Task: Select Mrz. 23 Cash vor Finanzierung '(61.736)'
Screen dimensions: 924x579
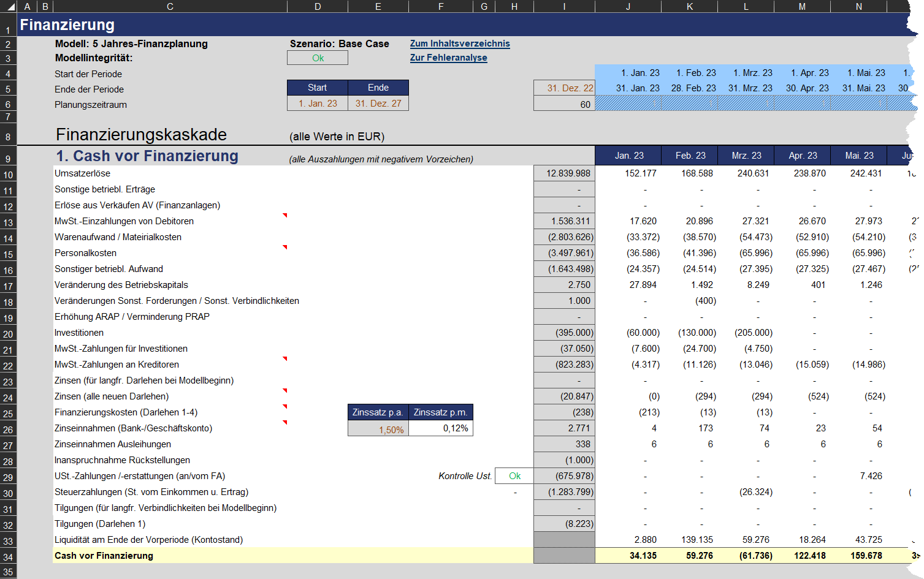Action: coord(746,556)
